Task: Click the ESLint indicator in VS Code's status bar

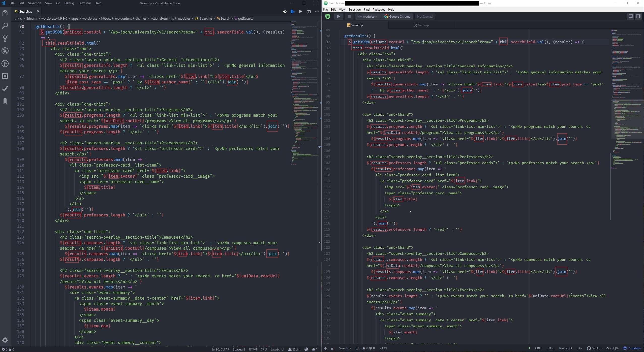Action: coord(294,349)
